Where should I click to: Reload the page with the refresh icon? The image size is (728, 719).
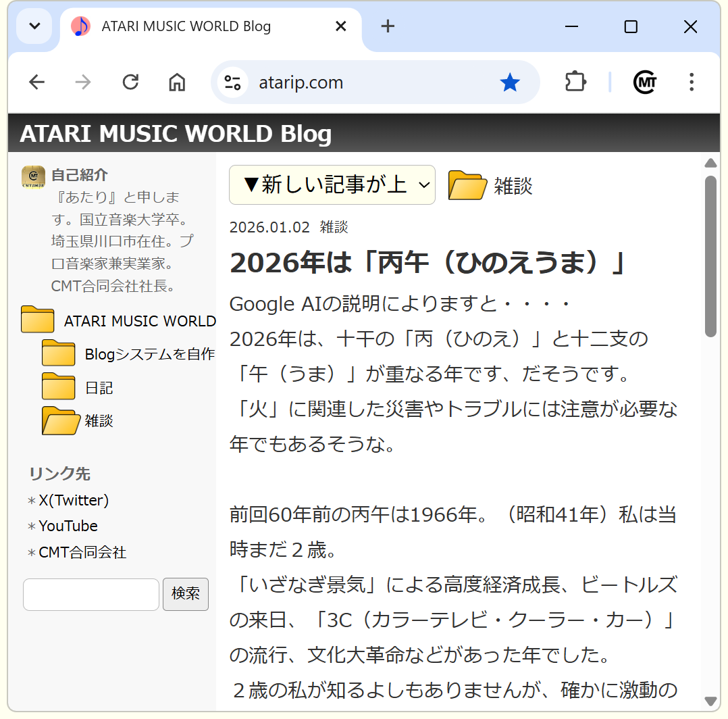(x=130, y=82)
